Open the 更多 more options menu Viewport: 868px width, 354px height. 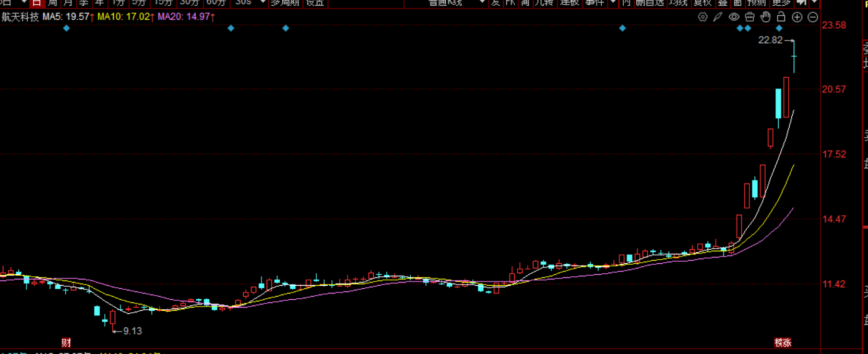pyautogui.click(x=781, y=3)
